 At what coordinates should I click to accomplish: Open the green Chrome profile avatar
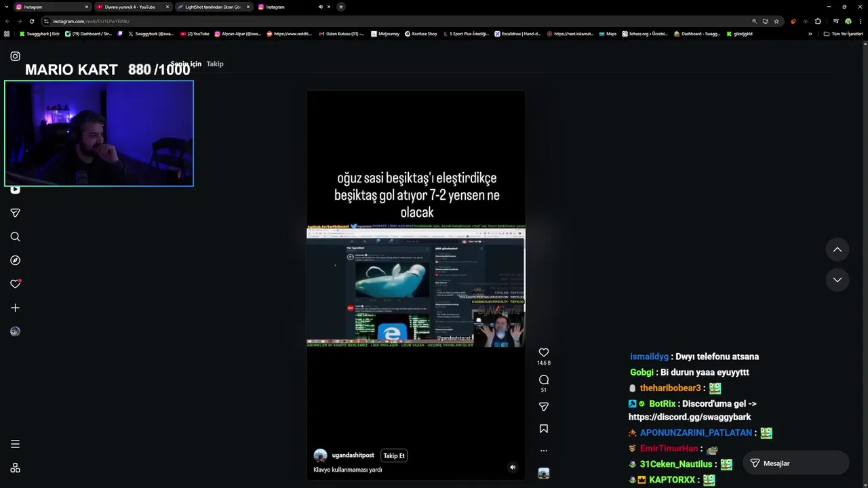[x=848, y=21]
